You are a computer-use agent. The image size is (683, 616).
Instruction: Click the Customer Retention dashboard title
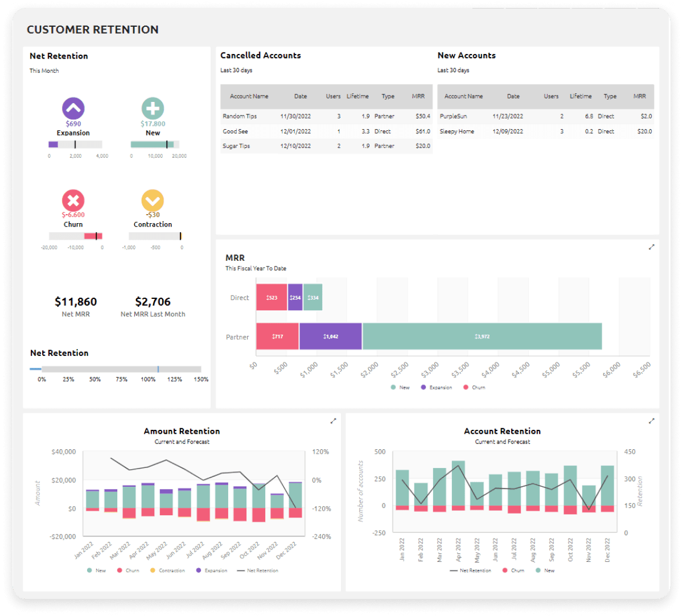[93, 30]
